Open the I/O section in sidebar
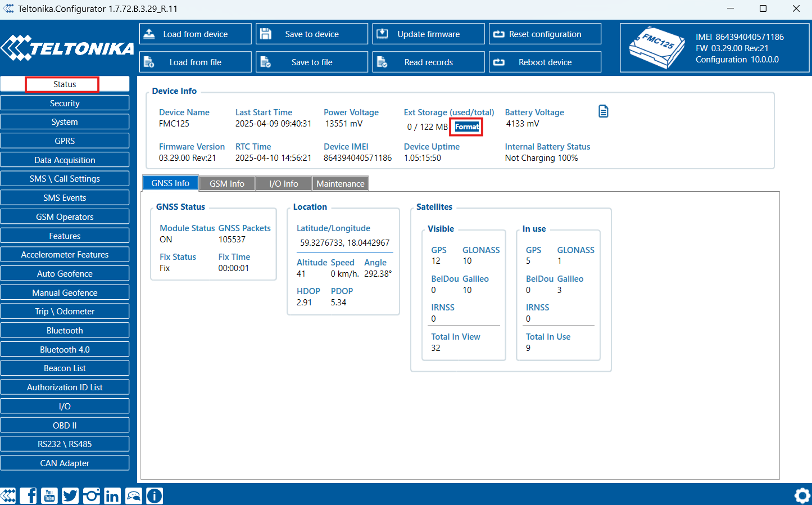This screenshot has width=812, height=505. pyautogui.click(x=65, y=406)
